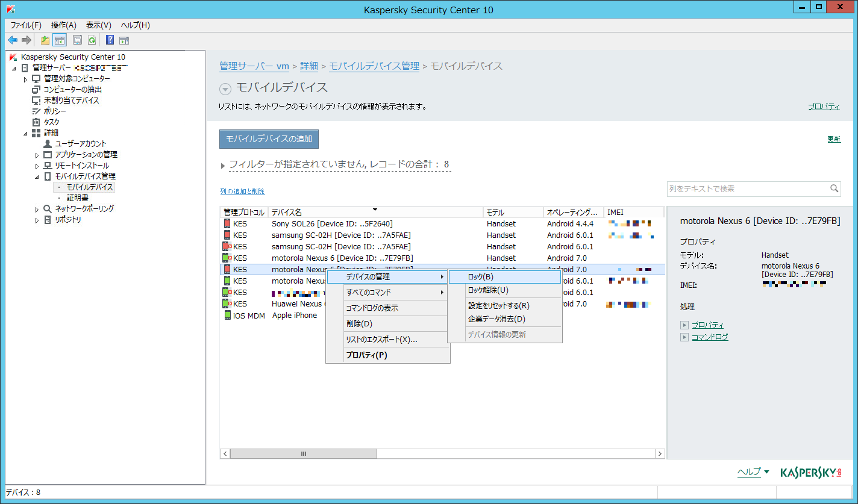Select 削除(D) in context menu
The image size is (858, 504).
(387, 324)
